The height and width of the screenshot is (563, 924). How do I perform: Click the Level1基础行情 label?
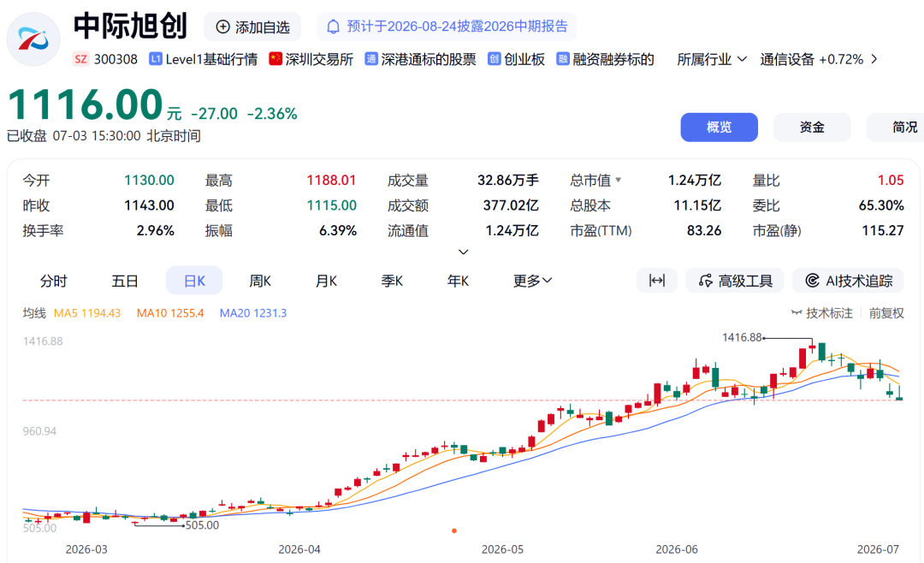pos(211,59)
